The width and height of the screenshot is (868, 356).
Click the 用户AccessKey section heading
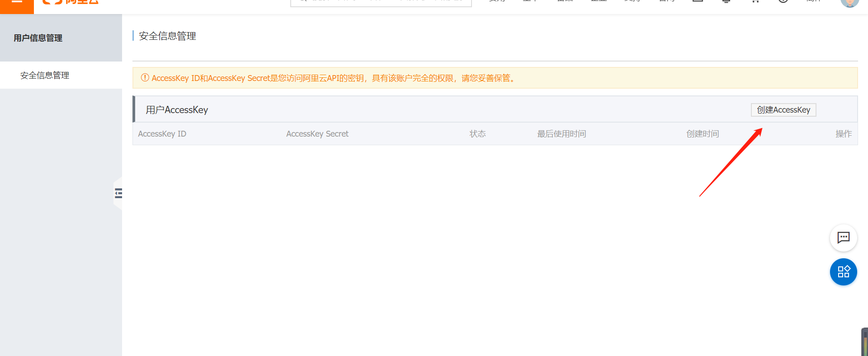point(177,110)
